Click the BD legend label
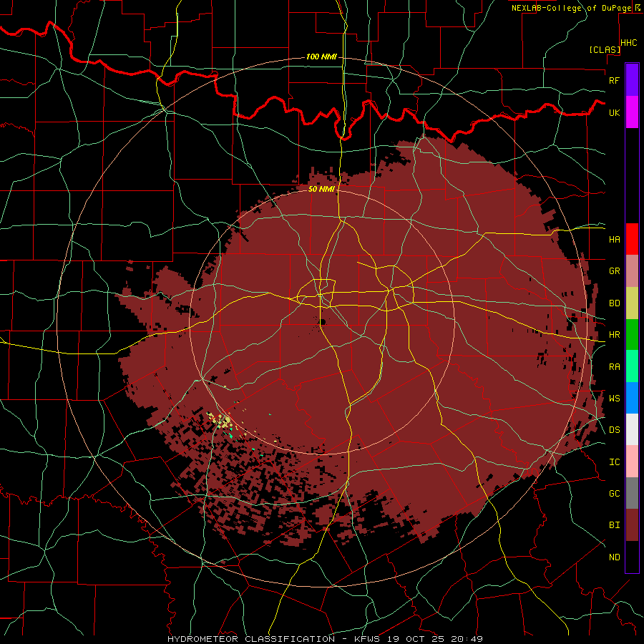Image resolution: width=644 pixels, height=644 pixels. point(614,303)
